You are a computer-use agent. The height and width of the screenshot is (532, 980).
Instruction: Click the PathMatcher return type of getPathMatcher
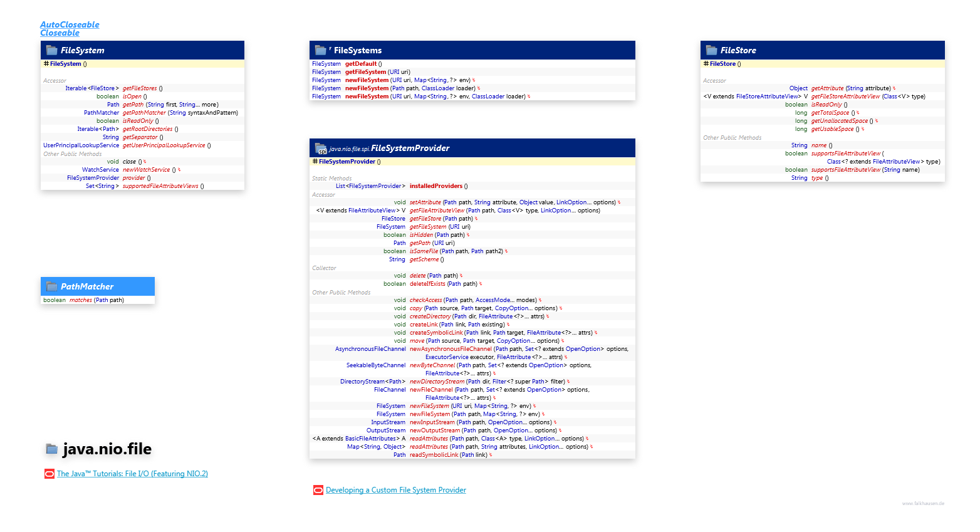point(100,112)
